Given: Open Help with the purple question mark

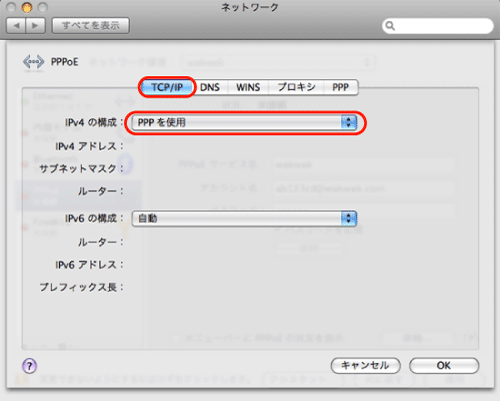Looking at the screenshot, I should coord(30,366).
